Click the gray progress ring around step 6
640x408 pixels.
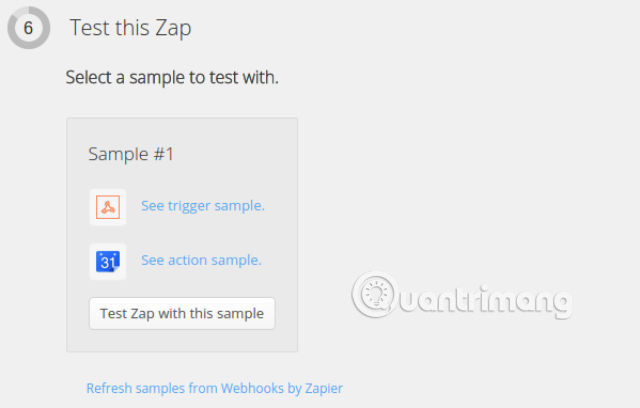pyautogui.click(x=12, y=29)
